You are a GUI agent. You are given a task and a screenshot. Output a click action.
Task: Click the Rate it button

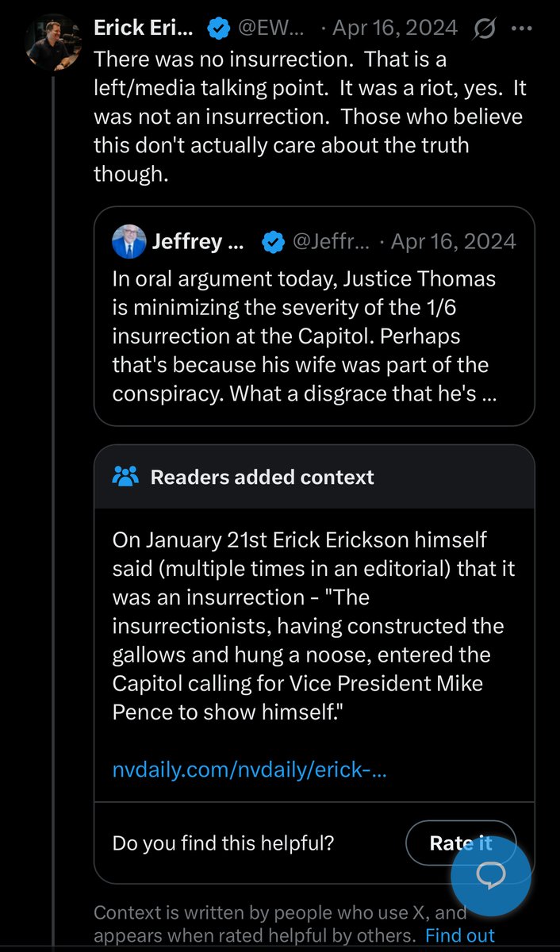click(x=461, y=843)
